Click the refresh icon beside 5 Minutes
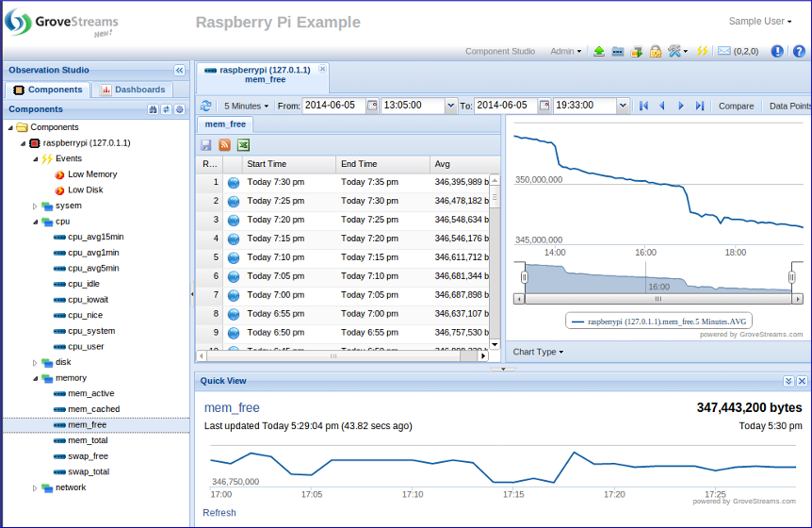The width and height of the screenshot is (812, 528). click(206, 106)
